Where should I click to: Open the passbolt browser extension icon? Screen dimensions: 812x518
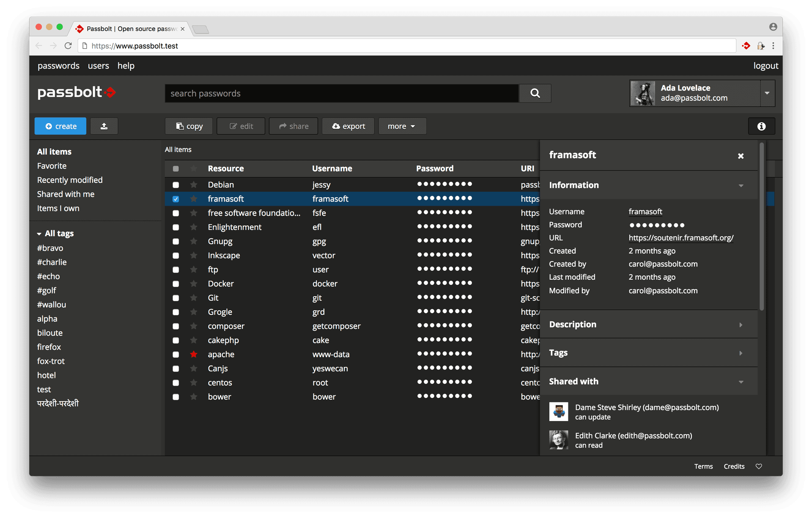[x=746, y=46]
